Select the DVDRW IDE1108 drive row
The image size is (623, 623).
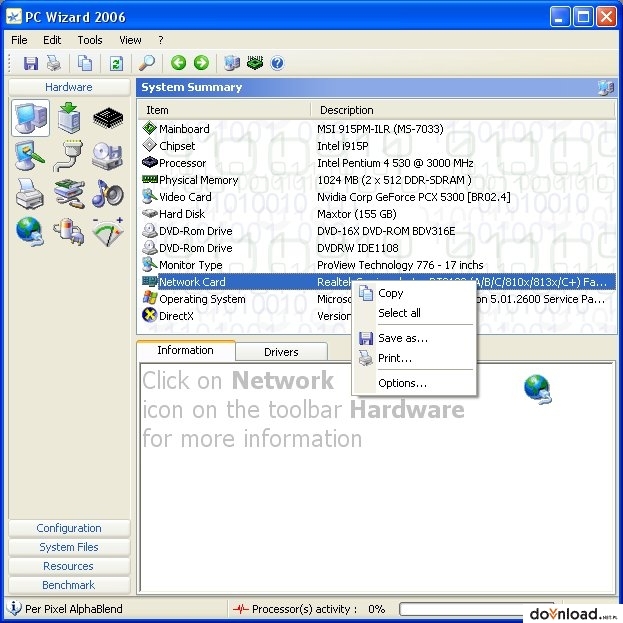point(377,248)
